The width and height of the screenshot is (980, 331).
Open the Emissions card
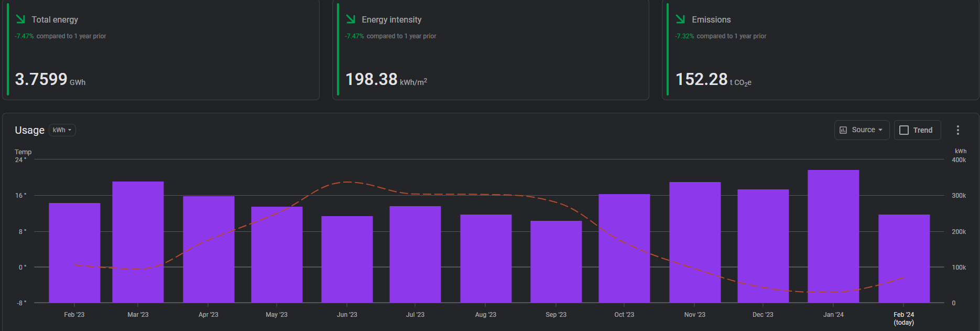click(821, 49)
